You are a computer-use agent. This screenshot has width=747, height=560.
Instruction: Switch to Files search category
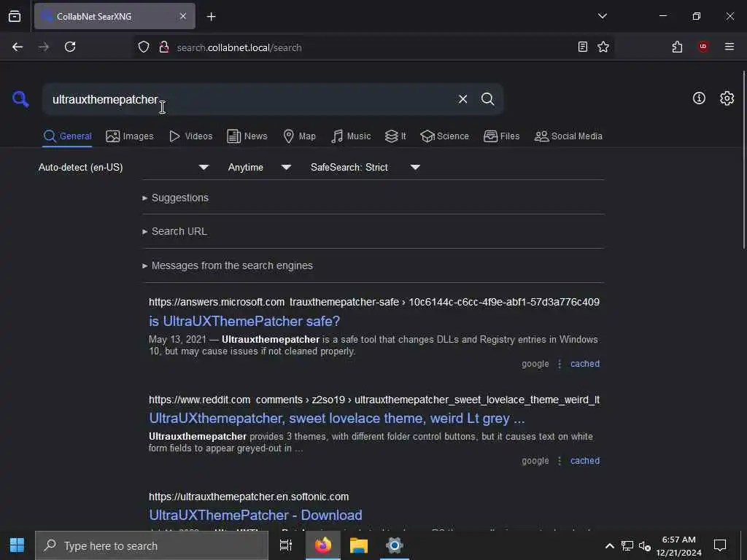501,136
